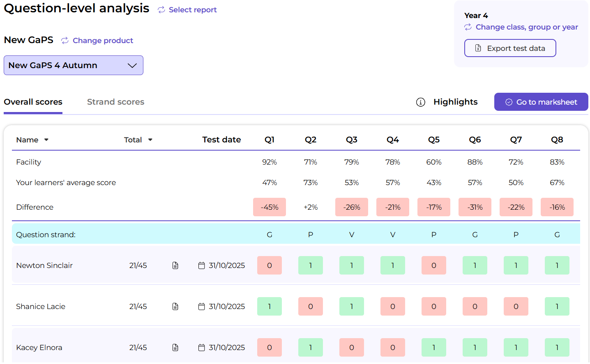Click the Change product swap icon
The width and height of the screenshot is (590, 364).
65,41
